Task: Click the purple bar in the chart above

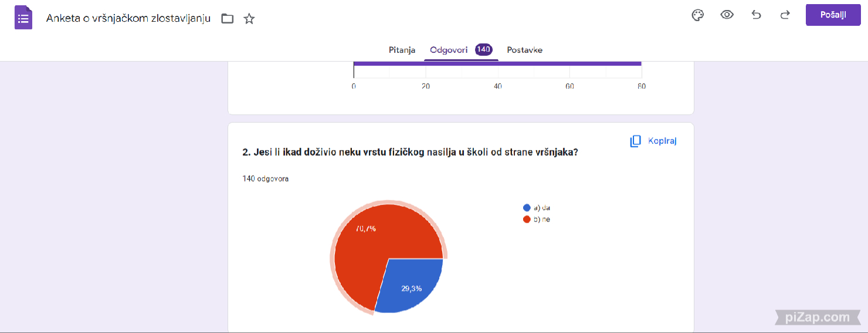Action: tap(497, 63)
